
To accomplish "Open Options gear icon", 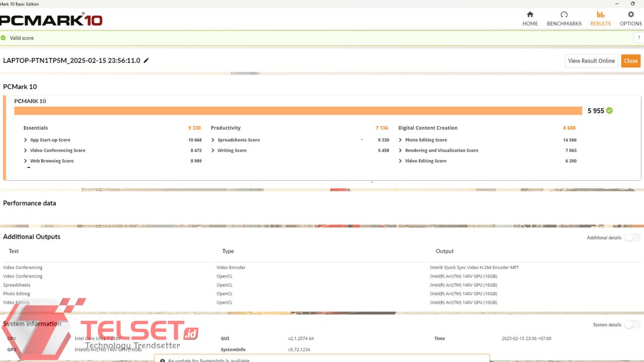I will [630, 15].
